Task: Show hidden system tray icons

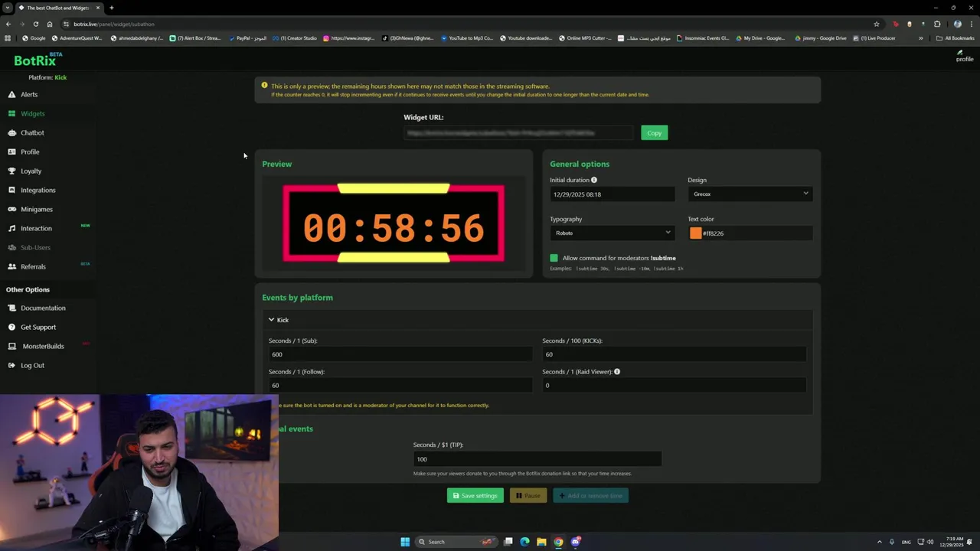Action: coord(879,542)
